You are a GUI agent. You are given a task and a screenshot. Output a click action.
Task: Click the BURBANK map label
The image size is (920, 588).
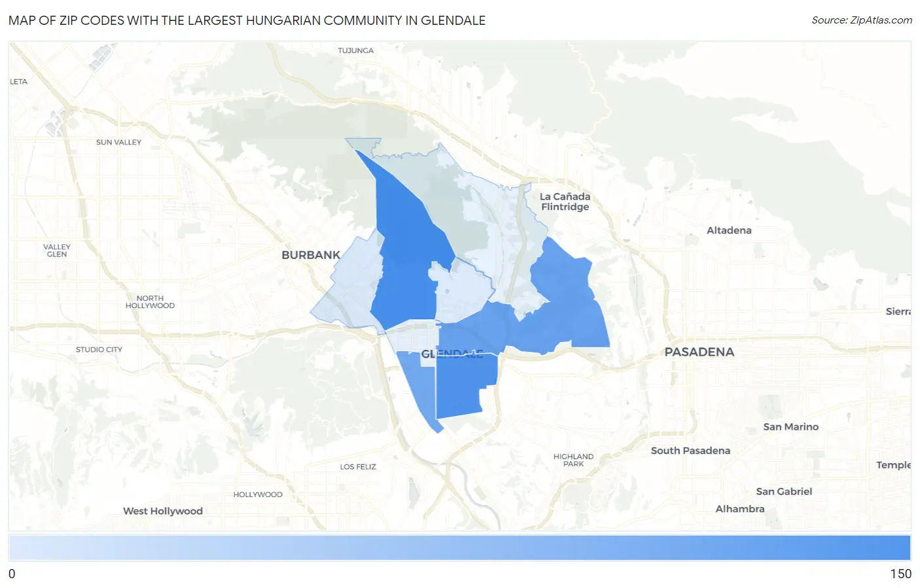tap(311, 255)
